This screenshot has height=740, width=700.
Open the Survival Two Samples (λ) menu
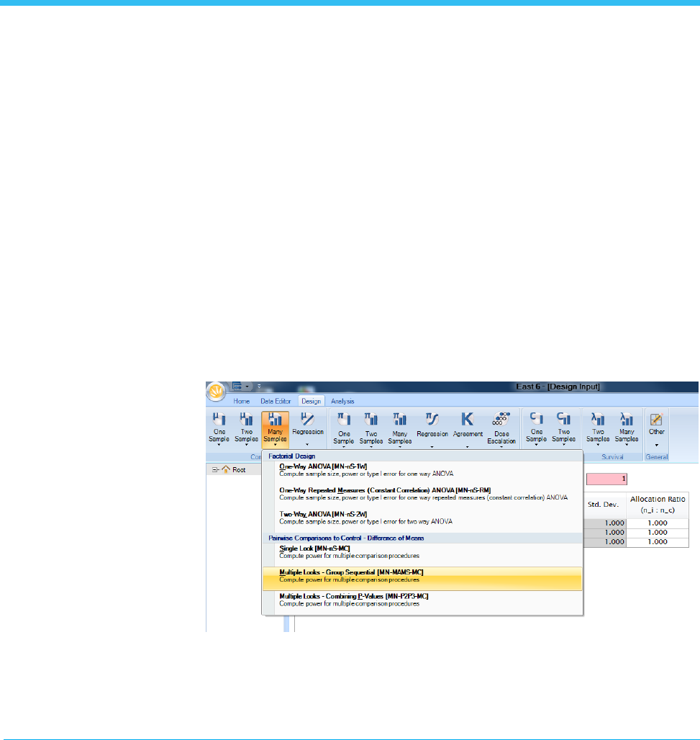coord(598,429)
